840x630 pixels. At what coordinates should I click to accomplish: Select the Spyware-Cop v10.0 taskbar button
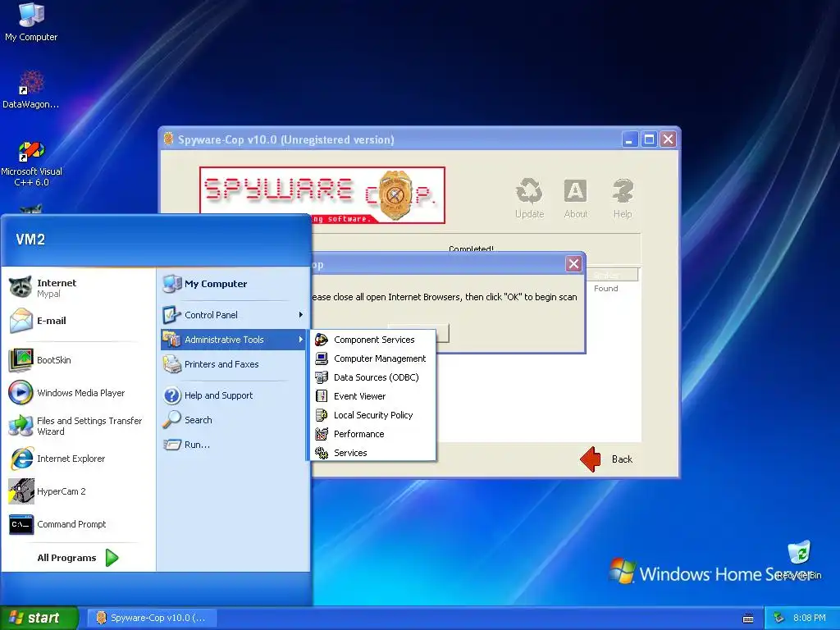coord(152,618)
